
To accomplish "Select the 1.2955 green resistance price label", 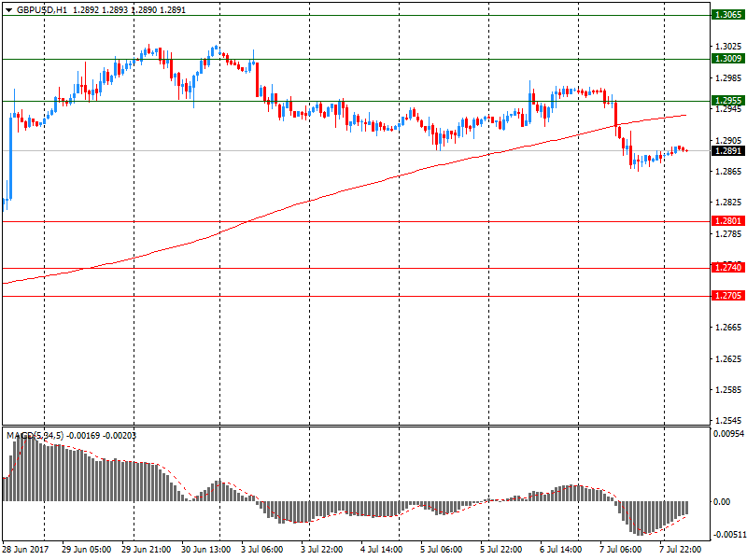I will (x=728, y=101).
